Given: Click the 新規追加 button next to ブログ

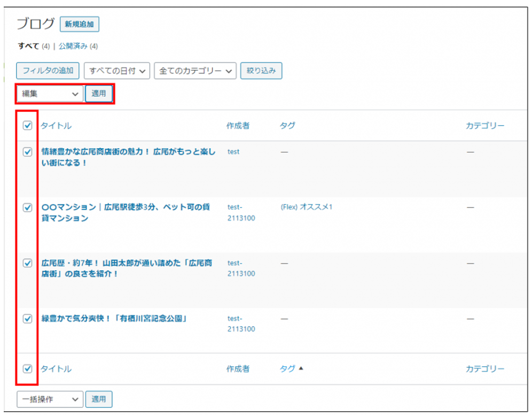Looking at the screenshot, I should click(x=80, y=24).
